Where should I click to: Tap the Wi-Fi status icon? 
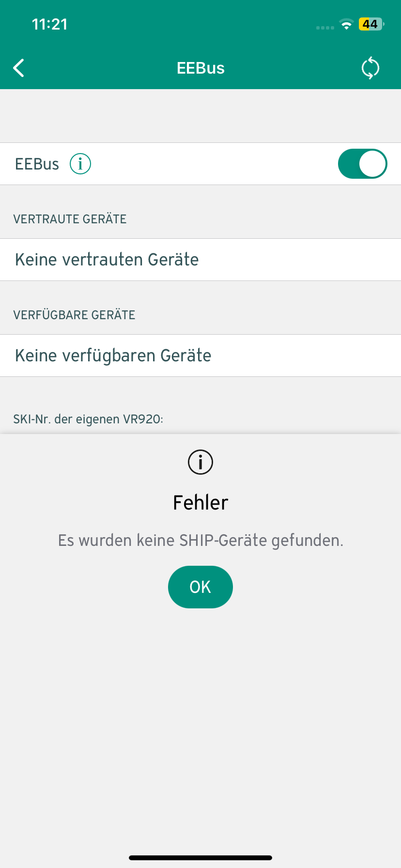(x=346, y=25)
